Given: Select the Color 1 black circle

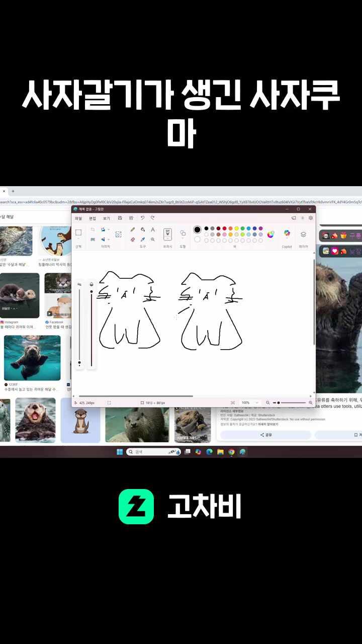Looking at the screenshot, I should coord(198,229).
